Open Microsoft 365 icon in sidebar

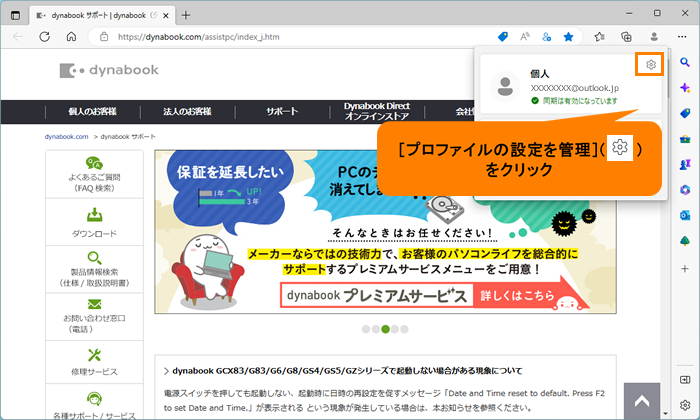[685, 190]
